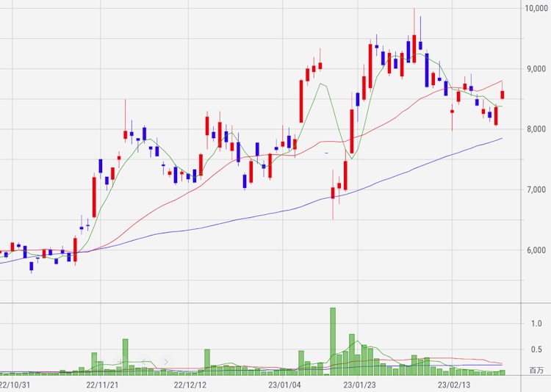Select the 9,000 price axis label
This screenshot has height=392, width=551.
(x=536, y=69)
